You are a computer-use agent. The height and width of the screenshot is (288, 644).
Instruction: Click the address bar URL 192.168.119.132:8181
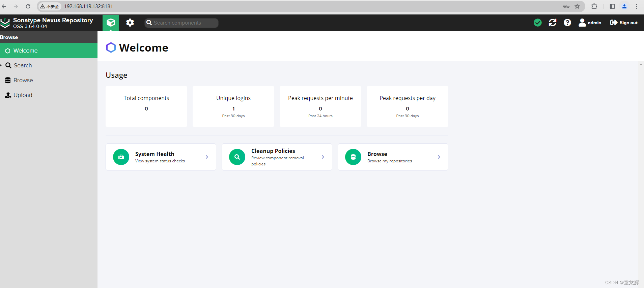click(x=88, y=6)
